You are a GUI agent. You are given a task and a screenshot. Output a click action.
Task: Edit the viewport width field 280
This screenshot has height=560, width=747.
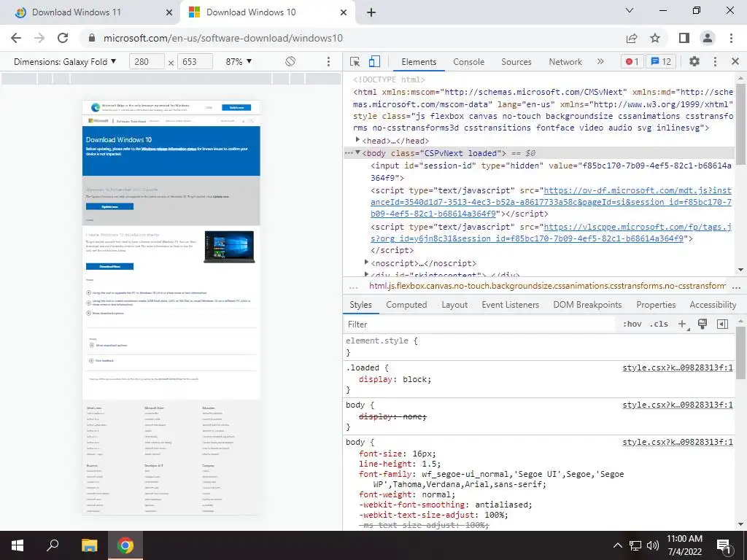click(147, 61)
